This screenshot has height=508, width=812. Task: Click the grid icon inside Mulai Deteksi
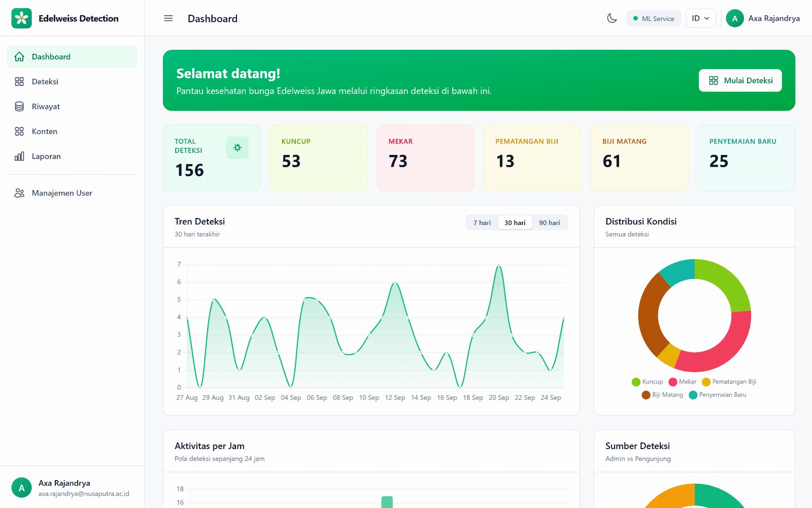(714, 80)
